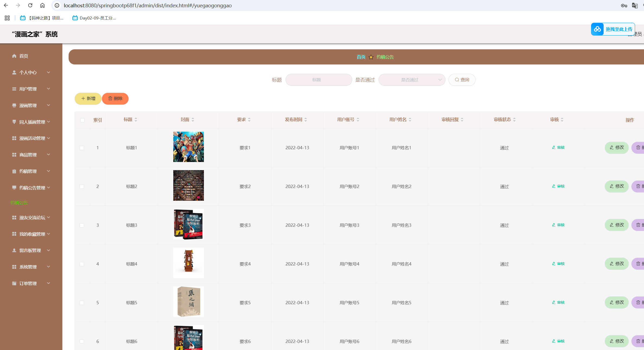Open the bookmarks apps grid icon
644x350 pixels.
pos(7,18)
